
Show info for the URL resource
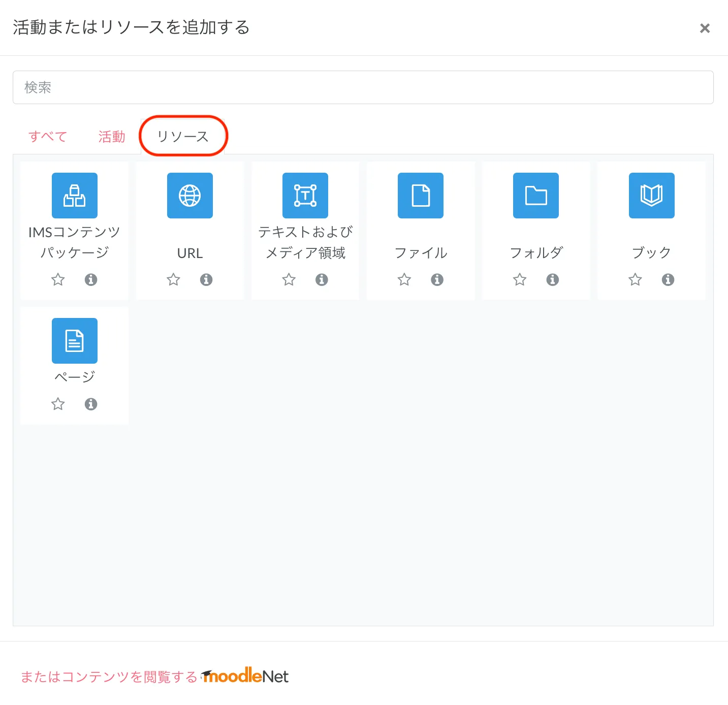(x=206, y=279)
